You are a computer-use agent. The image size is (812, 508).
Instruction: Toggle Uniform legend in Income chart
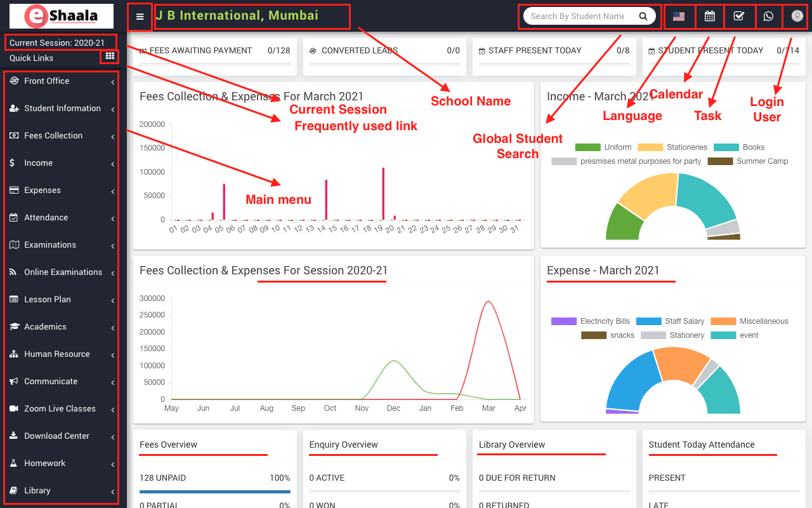[x=603, y=147]
